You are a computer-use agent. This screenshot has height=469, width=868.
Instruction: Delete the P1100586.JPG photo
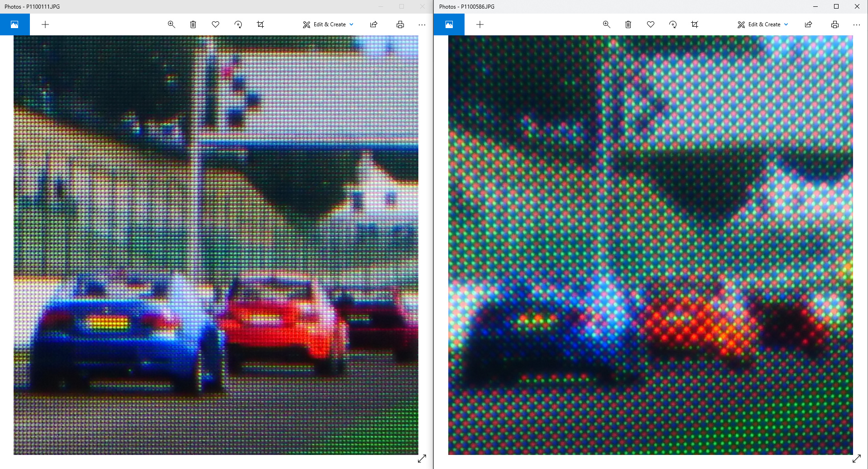(x=628, y=24)
